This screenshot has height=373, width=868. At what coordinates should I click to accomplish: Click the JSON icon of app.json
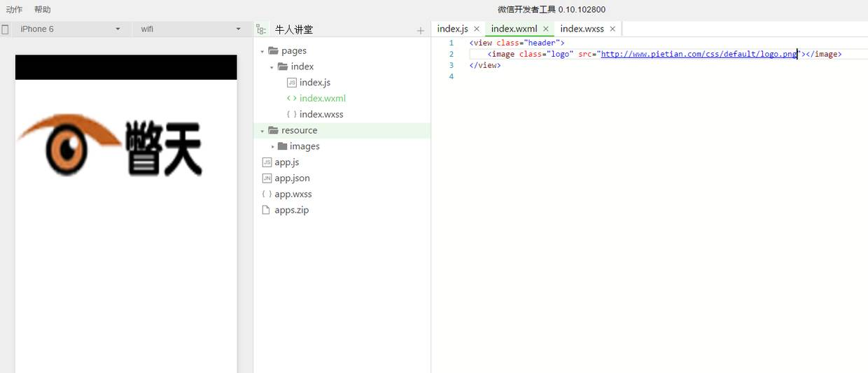267,178
